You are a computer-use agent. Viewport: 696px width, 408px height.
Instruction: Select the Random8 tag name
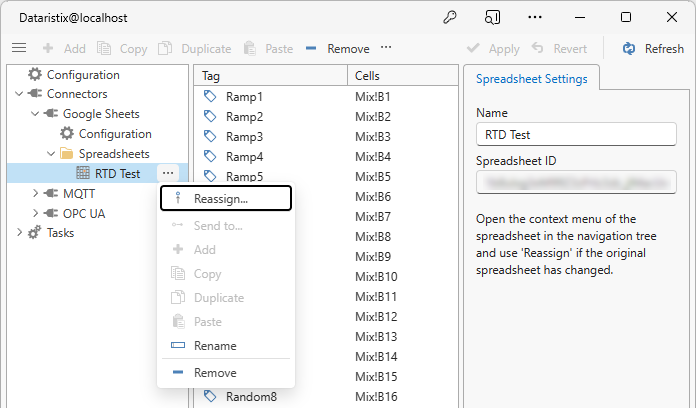[251, 396]
